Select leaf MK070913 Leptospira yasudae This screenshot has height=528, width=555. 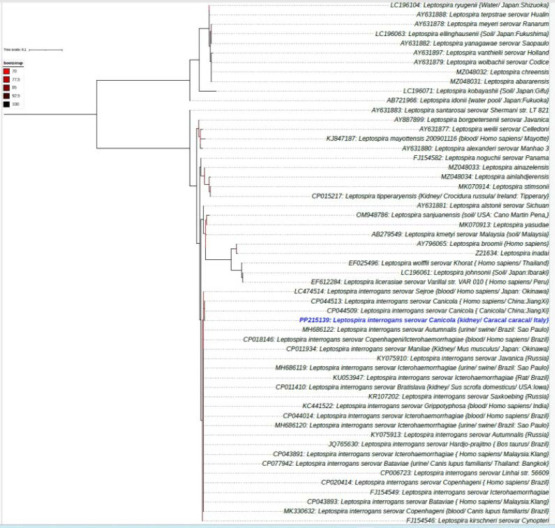(x=504, y=225)
